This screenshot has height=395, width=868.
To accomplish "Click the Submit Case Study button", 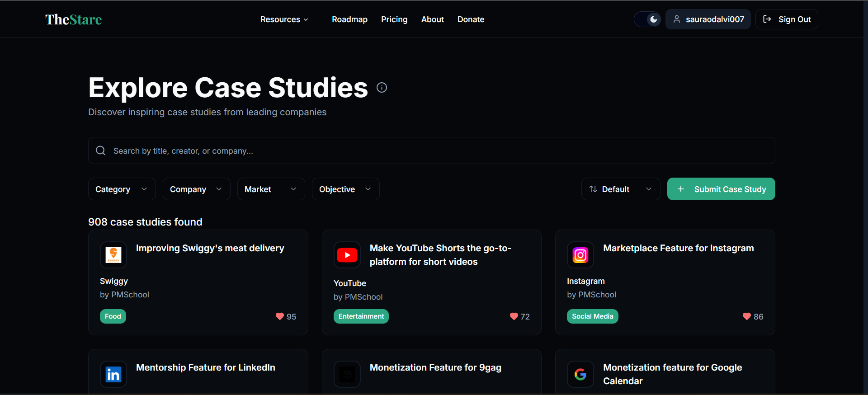I will (x=721, y=189).
